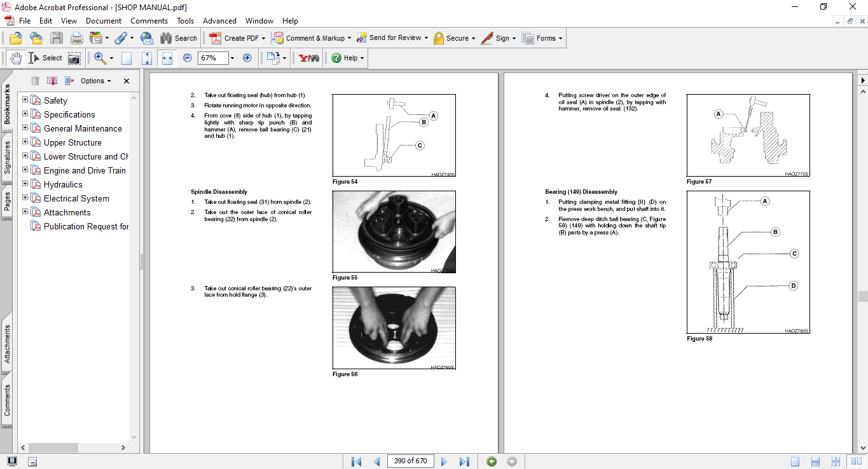
Task: Switch to Continuous page layout
Action: (x=815, y=461)
